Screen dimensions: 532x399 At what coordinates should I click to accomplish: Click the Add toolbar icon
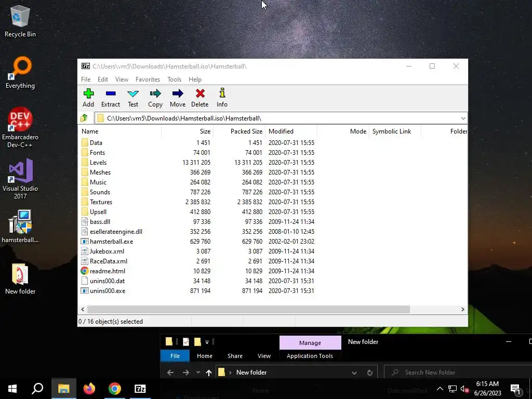(88, 98)
